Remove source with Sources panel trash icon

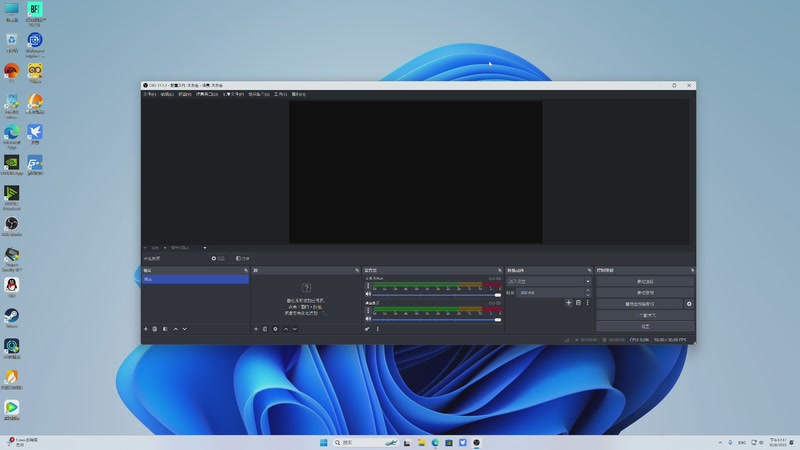pyautogui.click(x=265, y=329)
